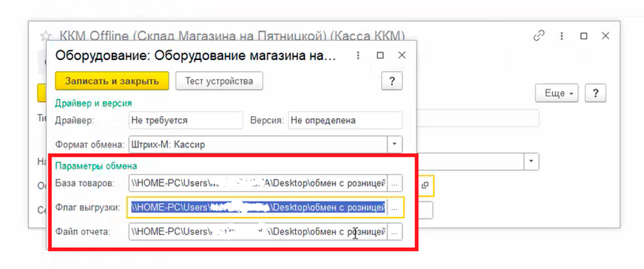Image resolution: width=644 pixels, height=269 pixels.
Task: Expand the Формат обмена dropdown arrow
Action: [395, 144]
